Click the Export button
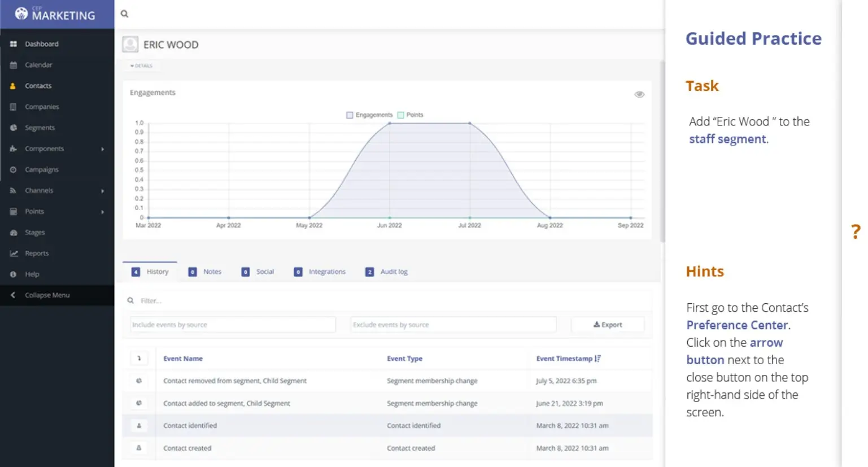The height and width of the screenshot is (467, 868). click(x=608, y=325)
